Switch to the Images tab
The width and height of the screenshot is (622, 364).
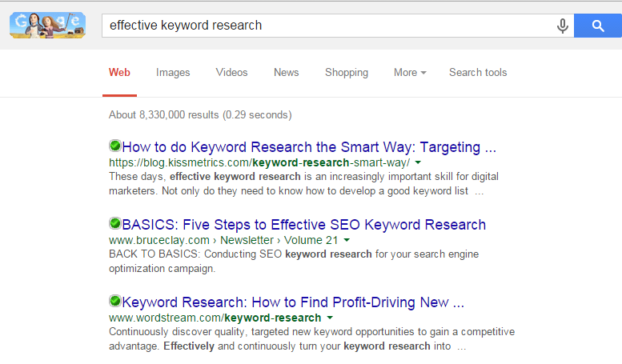coord(173,73)
